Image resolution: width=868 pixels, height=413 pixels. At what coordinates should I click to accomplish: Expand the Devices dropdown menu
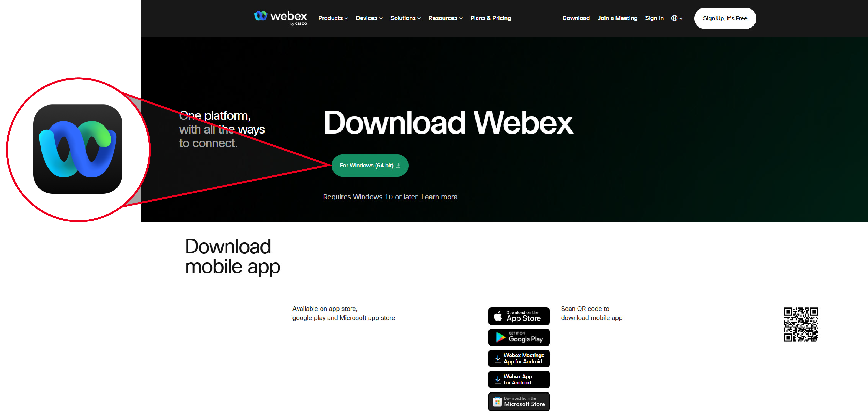click(369, 18)
